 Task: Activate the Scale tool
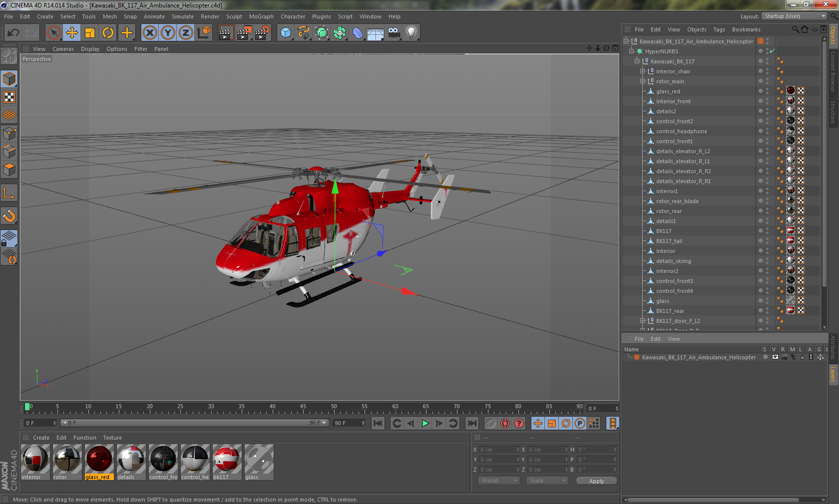tap(90, 33)
